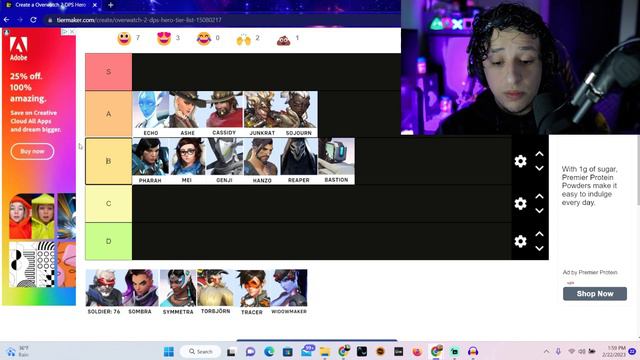The image size is (640, 360).
Task: Open settings gear for the C tier row
Action: point(520,203)
